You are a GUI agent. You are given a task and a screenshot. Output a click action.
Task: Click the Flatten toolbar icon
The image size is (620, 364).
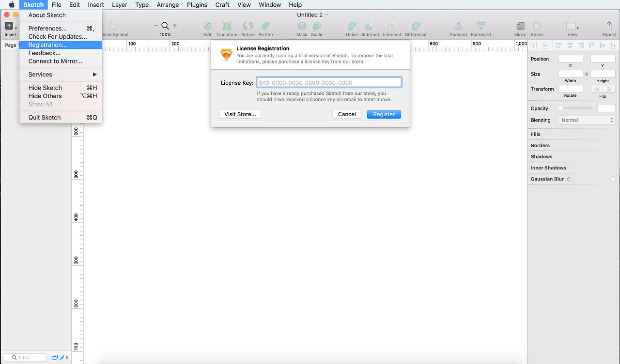click(x=265, y=26)
